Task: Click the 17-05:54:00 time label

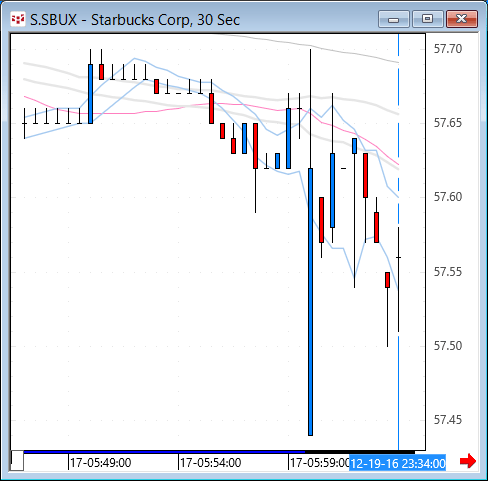Action: 211,463
